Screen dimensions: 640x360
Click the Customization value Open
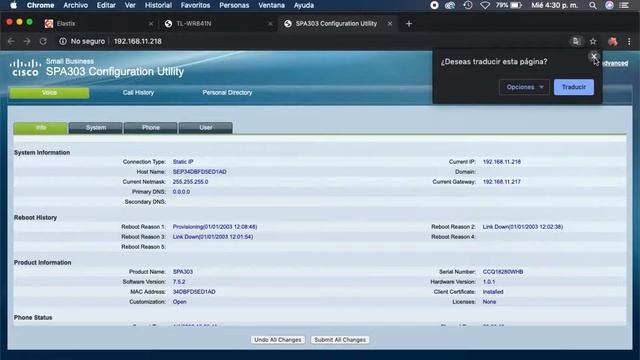(x=180, y=302)
